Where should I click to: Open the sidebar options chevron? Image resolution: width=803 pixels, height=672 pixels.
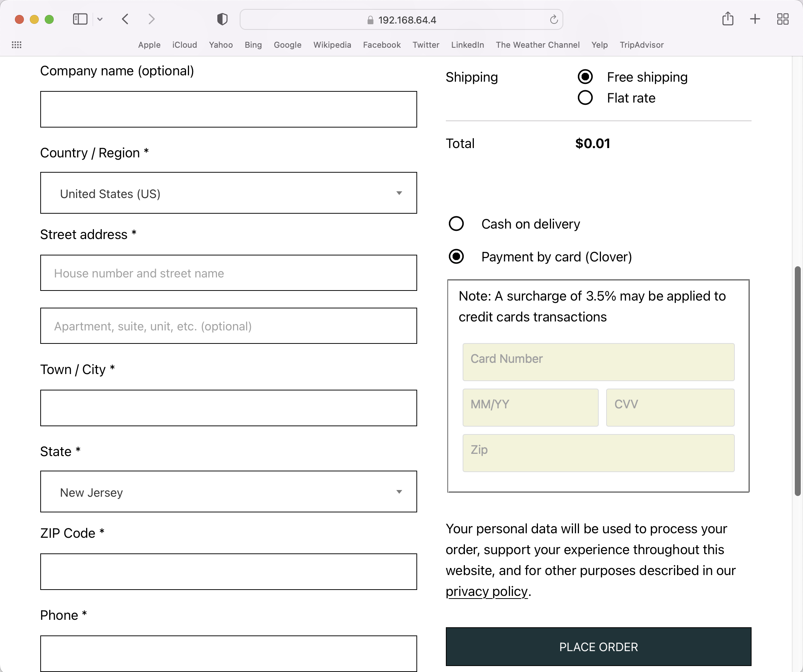tap(100, 19)
